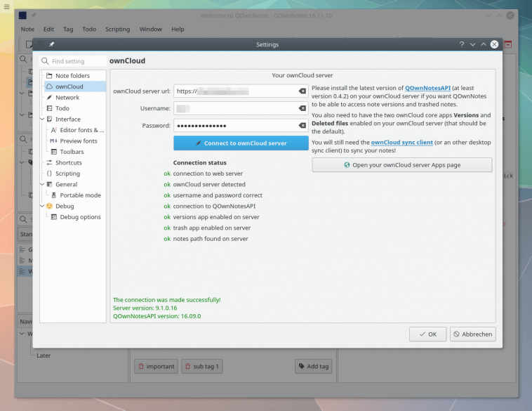
Task: Clear the Password field
Action: tap(302, 126)
